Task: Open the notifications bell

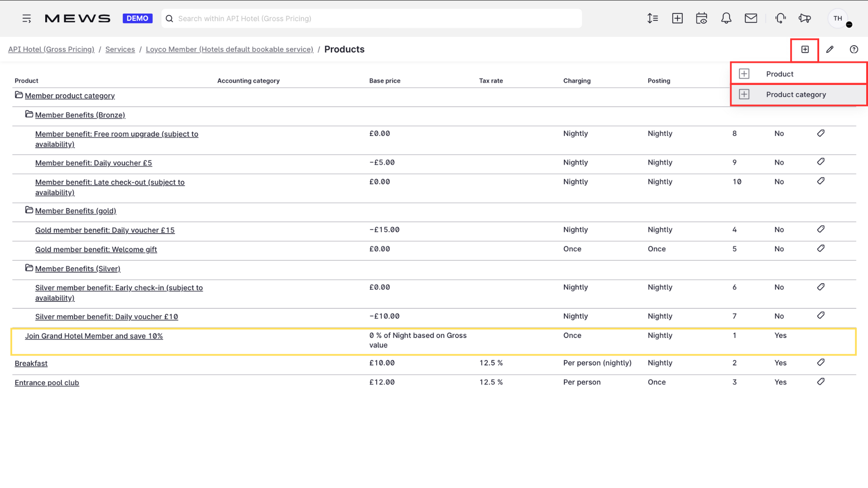Action: tap(726, 19)
